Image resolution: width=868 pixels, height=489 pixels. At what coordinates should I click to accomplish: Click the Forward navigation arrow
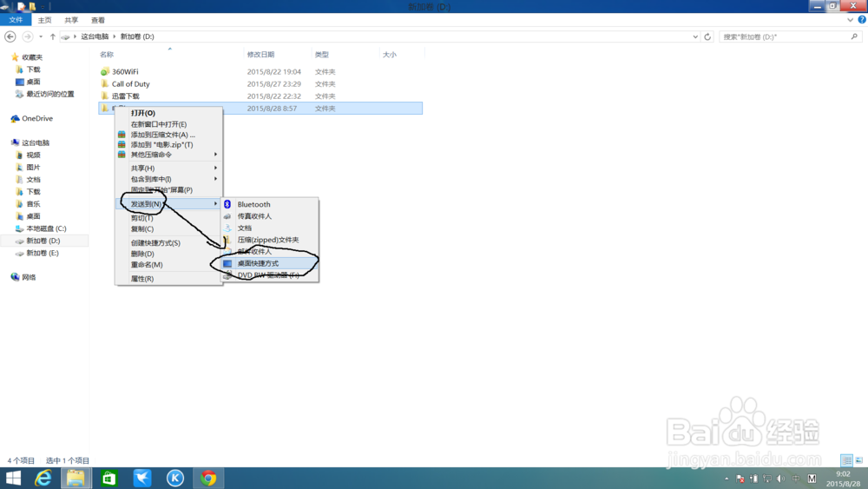pyautogui.click(x=27, y=36)
